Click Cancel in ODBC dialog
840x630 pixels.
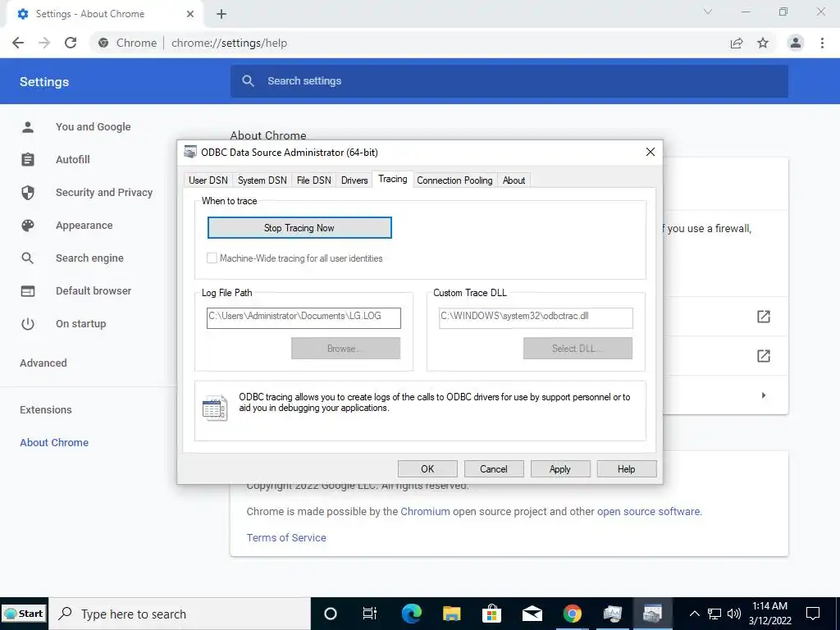[493, 468]
